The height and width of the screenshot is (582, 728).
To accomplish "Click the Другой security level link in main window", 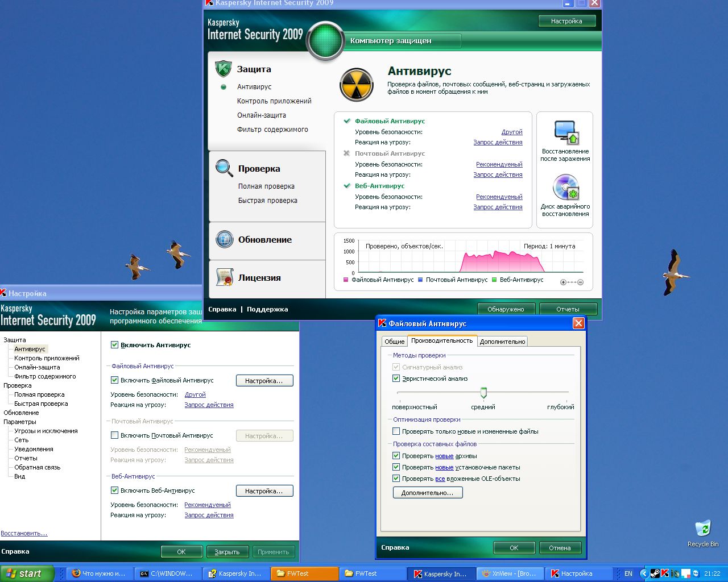I will tap(512, 132).
